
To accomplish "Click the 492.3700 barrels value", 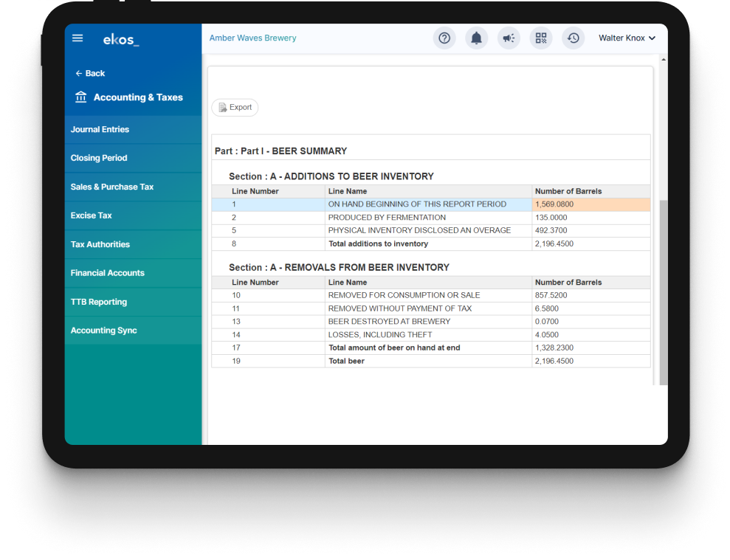I will tap(551, 230).
